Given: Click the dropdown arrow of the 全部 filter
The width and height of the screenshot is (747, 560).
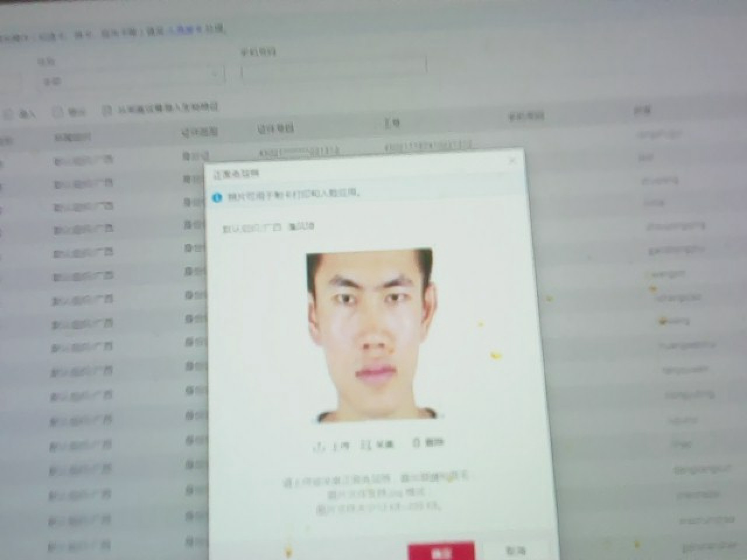Looking at the screenshot, I should point(214,74).
